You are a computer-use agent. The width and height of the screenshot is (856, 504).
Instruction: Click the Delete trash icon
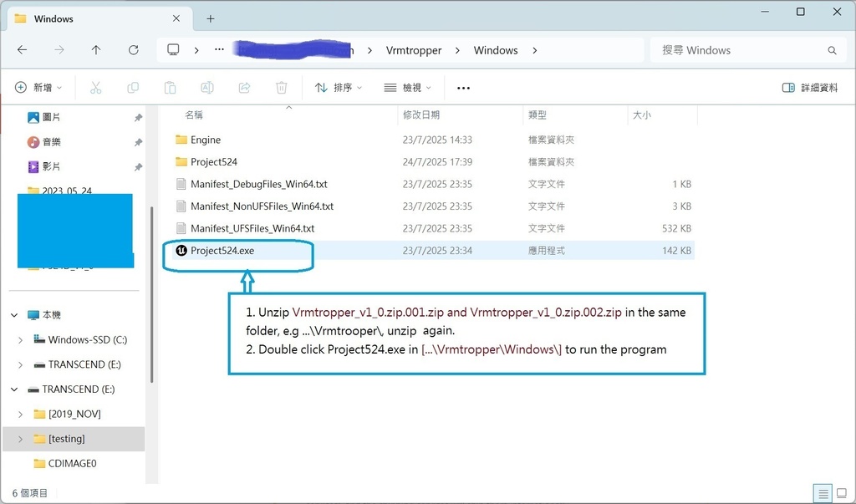281,87
